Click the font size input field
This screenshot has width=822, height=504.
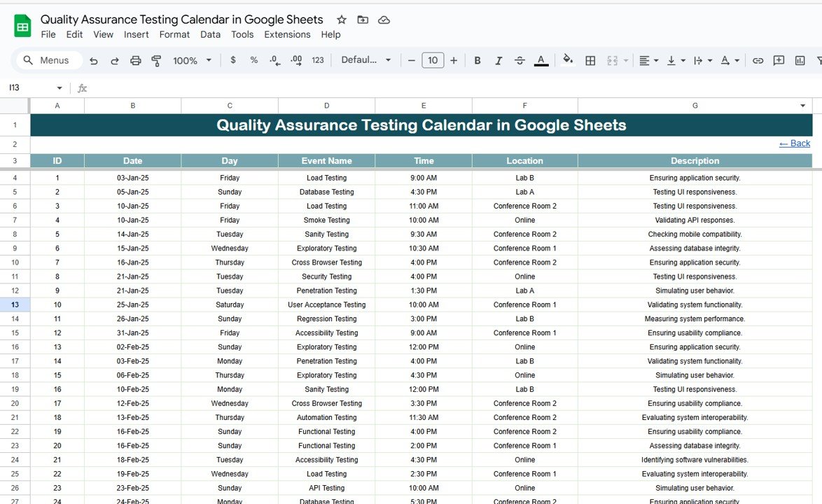[x=433, y=60]
